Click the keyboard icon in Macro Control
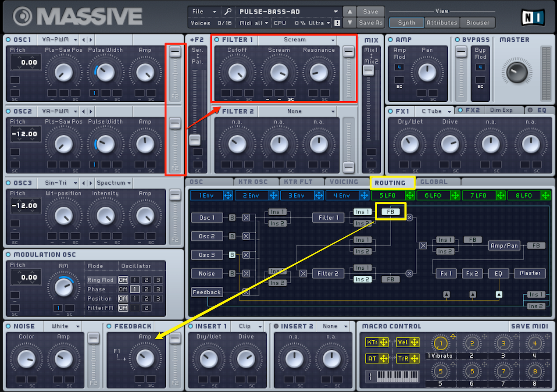Viewport: 557px width, 392px height. [x=393, y=376]
